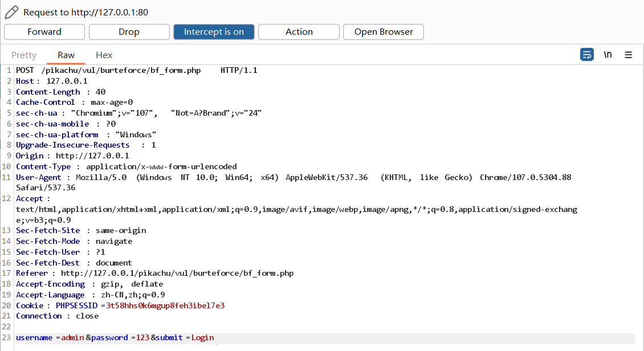Open the Action dropdown menu
644x351 pixels.
tap(299, 32)
